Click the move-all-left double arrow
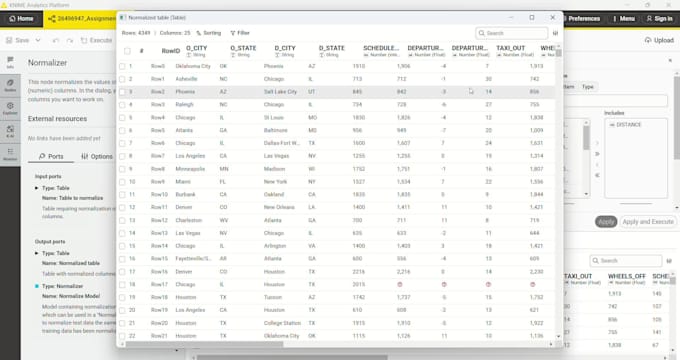This screenshot has width=680, height=360. [597, 175]
